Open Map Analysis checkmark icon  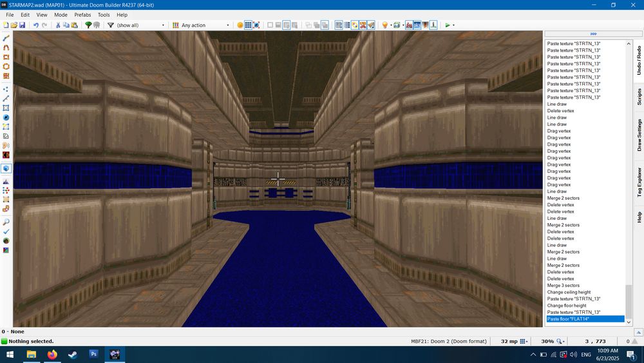6,231
